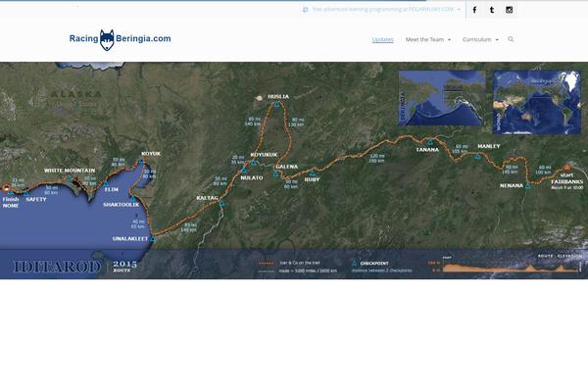Click the Koyuk checkpoint triangle

[142, 161]
